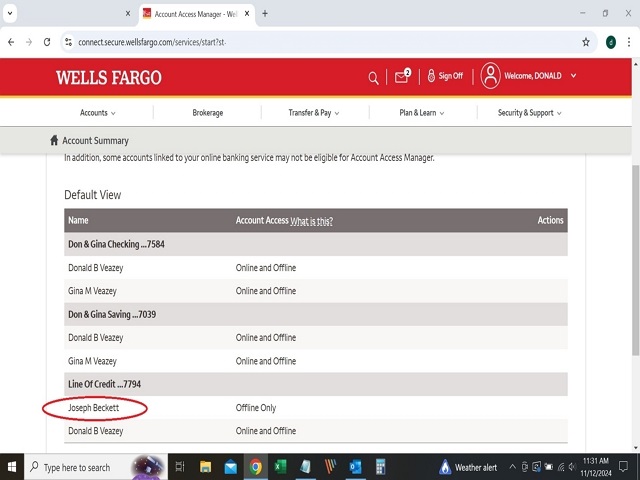The image size is (640, 480).
Task: Click the browser address bar URL
Action: coord(152,42)
